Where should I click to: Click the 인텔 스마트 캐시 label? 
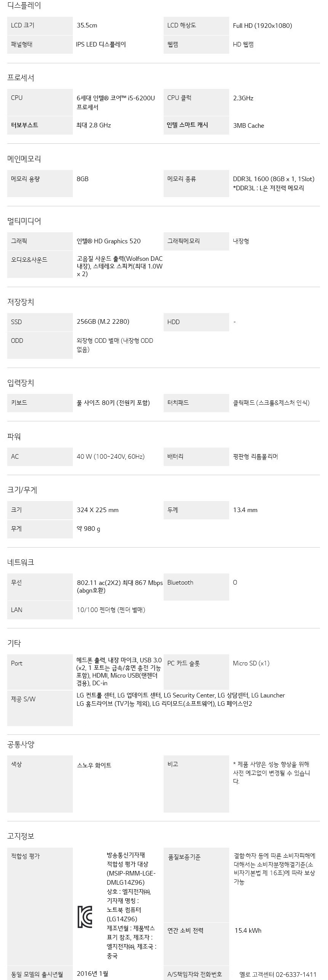pyautogui.click(x=187, y=125)
